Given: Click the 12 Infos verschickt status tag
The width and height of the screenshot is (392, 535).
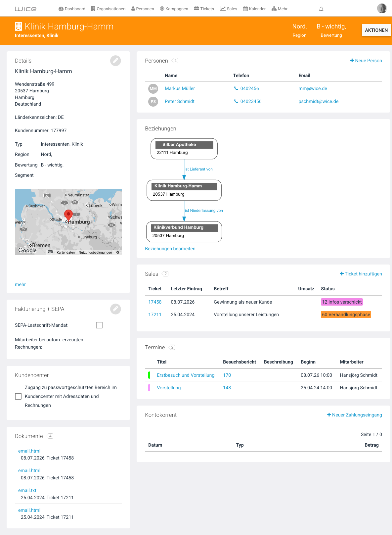Looking at the screenshot, I should pyautogui.click(x=342, y=302).
